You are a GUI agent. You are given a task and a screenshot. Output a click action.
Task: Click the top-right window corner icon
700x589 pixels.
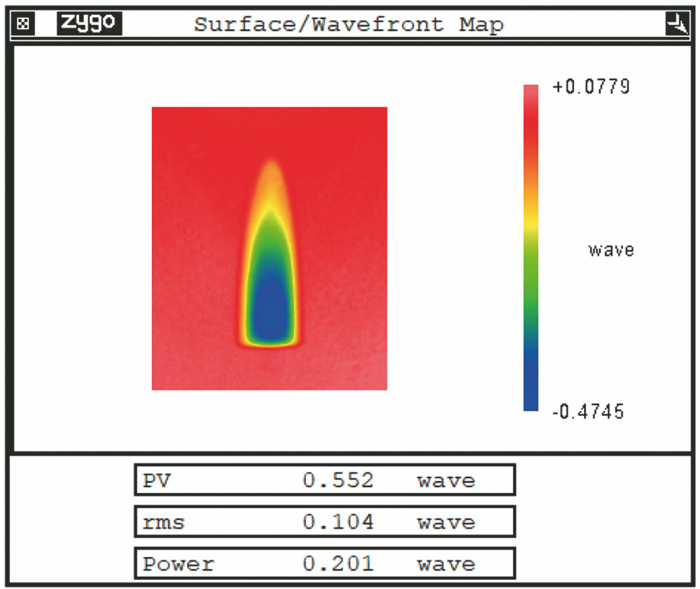pos(676,24)
